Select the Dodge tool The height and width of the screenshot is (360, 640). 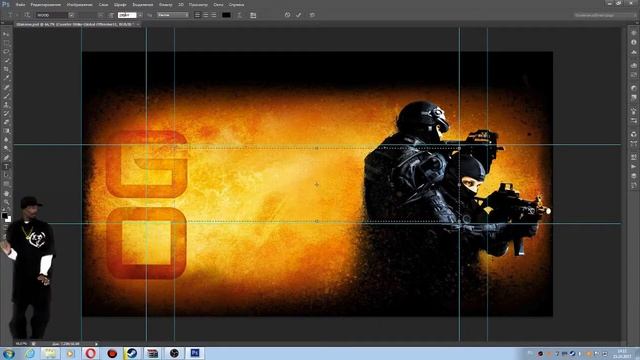[x=7, y=148]
